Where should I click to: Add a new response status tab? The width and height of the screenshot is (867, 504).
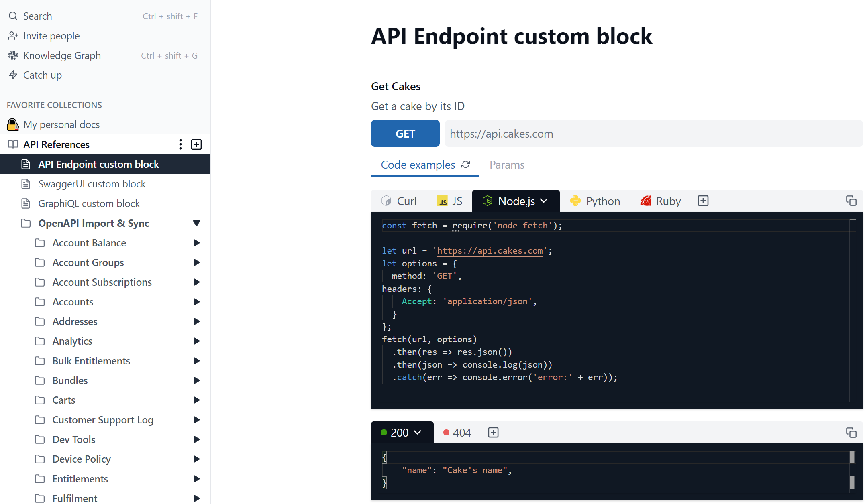click(x=493, y=432)
